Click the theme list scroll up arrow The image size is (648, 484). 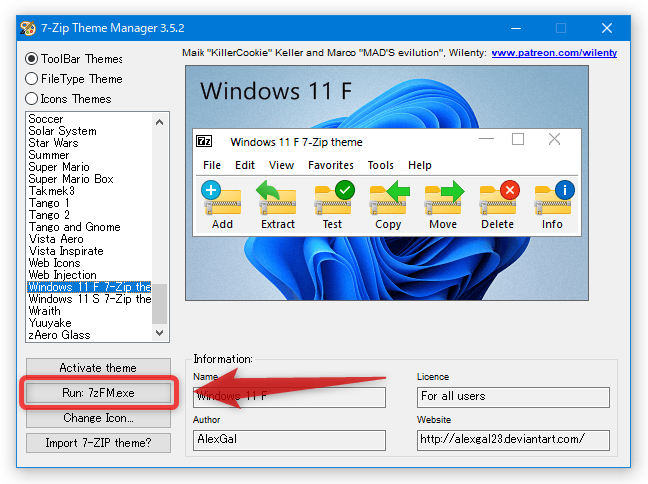pos(160,122)
